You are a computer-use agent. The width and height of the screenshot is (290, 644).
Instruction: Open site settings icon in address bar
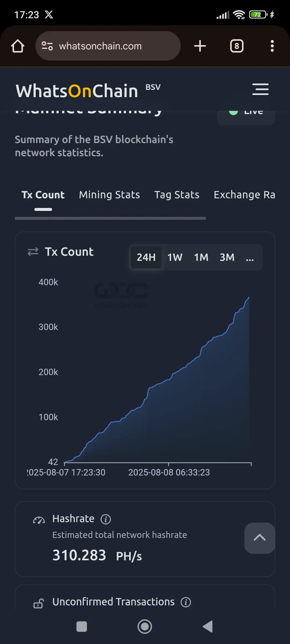coord(47,46)
